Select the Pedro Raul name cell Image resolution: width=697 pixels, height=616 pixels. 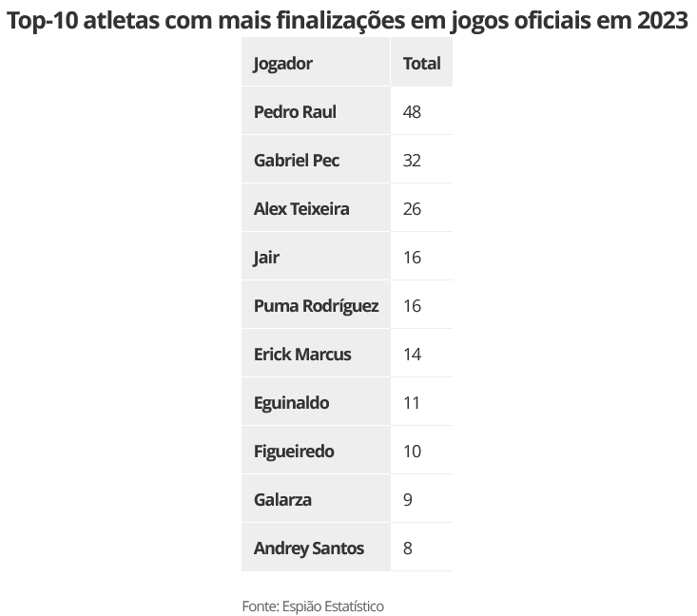[x=296, y=112]
